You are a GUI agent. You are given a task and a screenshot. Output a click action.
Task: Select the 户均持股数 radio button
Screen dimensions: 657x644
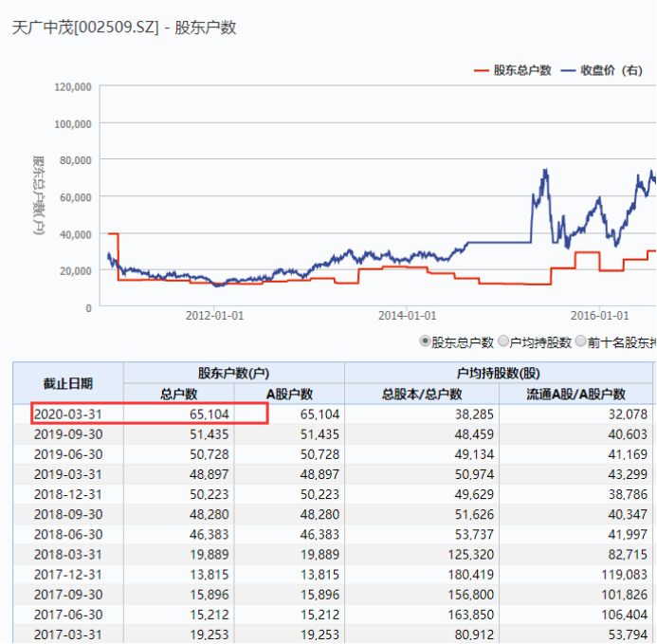tap(503, 341)
